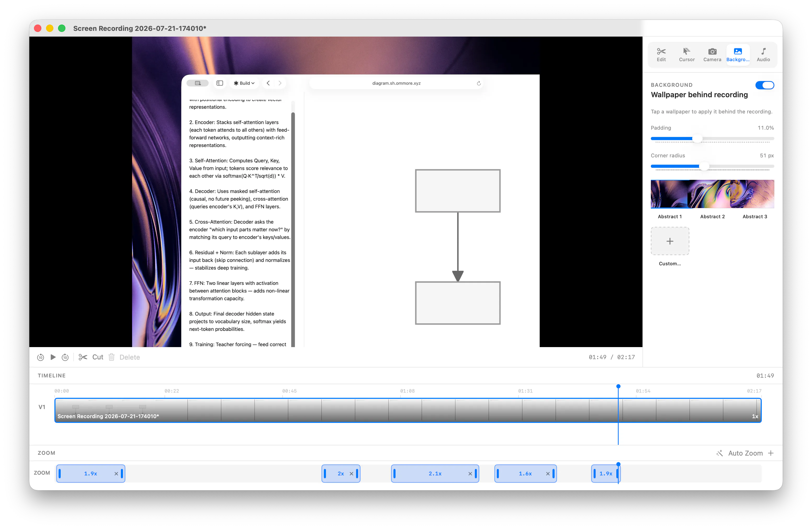
Task: Switch to the Cursor tab
Action: (x=686, y=55)
